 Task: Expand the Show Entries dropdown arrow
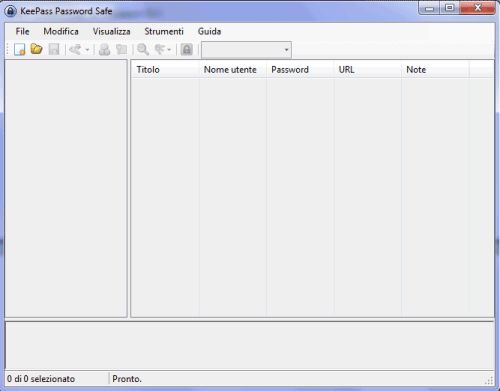(169, 50)
